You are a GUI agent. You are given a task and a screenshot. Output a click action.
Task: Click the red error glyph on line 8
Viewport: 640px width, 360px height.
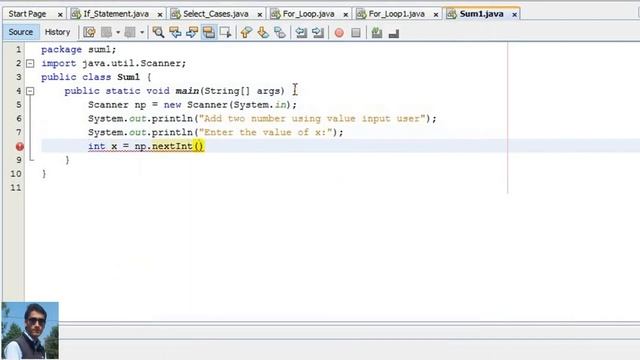(x=20, y=146)
